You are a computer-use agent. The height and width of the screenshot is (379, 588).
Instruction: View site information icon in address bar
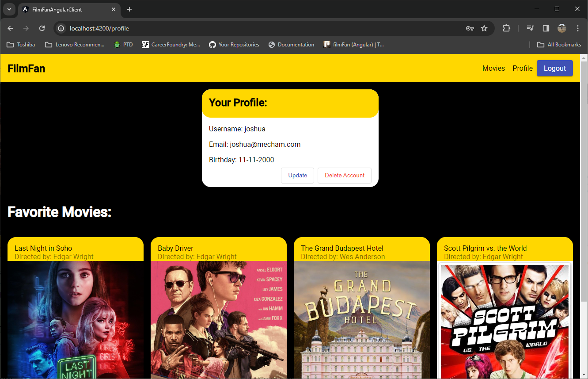[61, 28]
